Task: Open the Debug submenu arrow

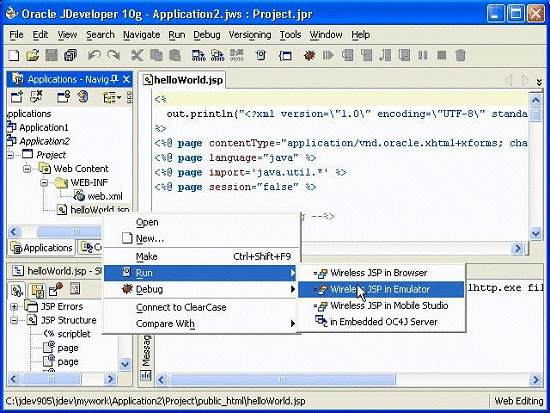Action: (292, 289)
